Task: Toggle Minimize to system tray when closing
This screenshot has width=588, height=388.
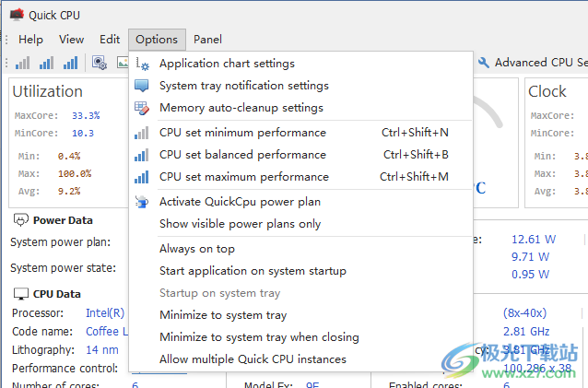Action: pos(300,337)
